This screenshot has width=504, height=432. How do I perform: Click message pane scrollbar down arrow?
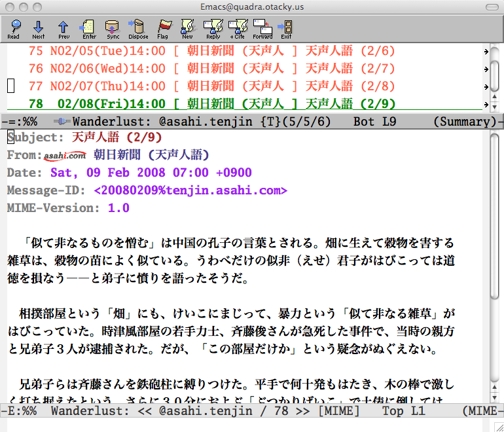pos(495,397)
